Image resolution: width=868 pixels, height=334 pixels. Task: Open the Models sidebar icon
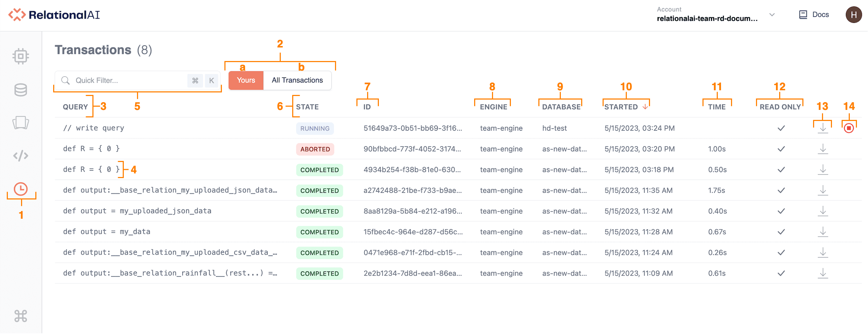[21, 123]
